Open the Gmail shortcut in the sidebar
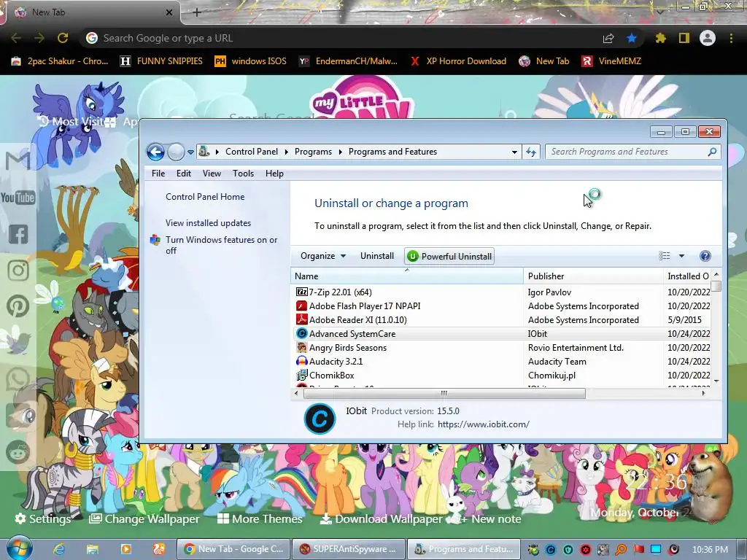This screenshot has height=560, width=747. pos(18,160)
